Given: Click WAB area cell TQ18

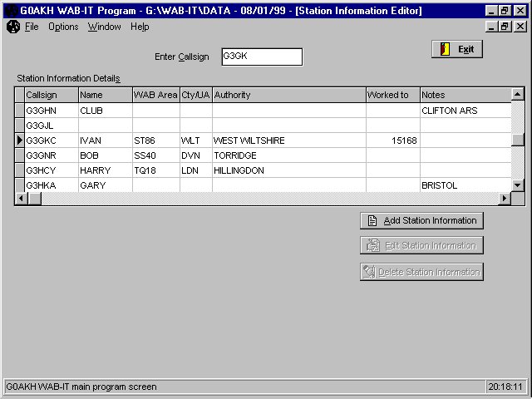Looking at the screenshot, I should click(156, 170).
